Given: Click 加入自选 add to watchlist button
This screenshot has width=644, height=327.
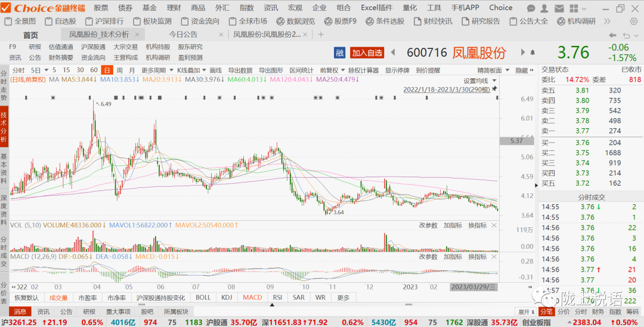Looking at the screenshot, I should click(367, 53).
